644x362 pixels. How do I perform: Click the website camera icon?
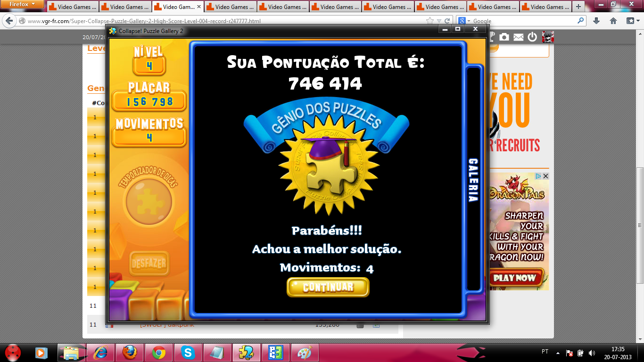(504, 37)
